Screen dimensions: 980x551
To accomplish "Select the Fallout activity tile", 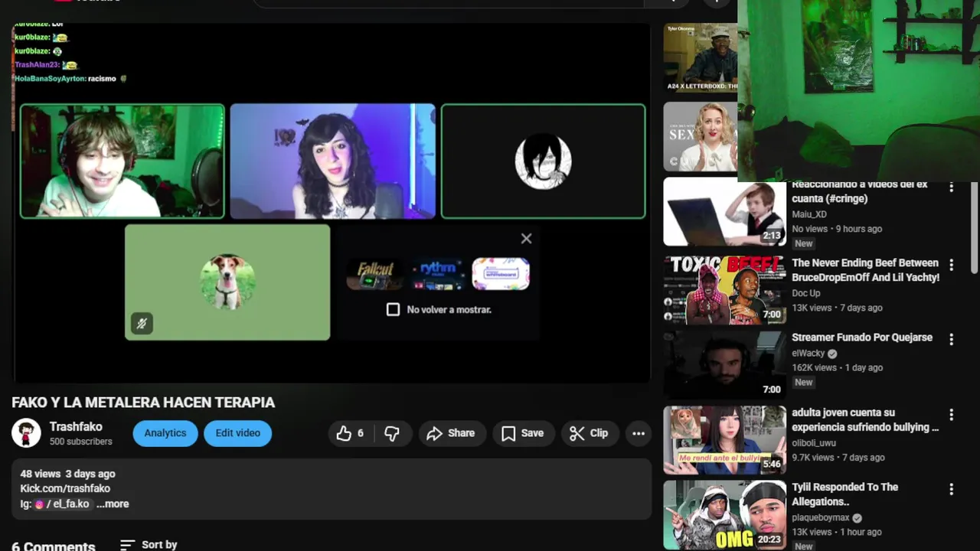I will (375, 274).
